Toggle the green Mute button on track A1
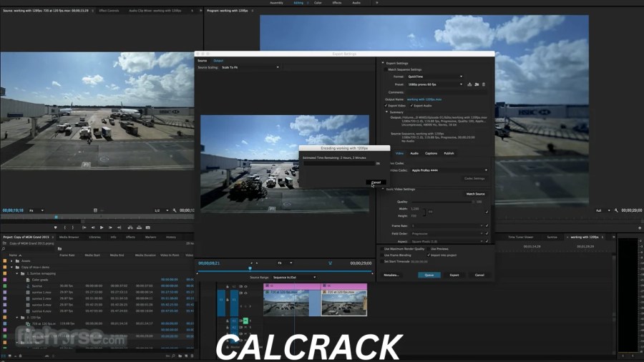 click(245, 321)
